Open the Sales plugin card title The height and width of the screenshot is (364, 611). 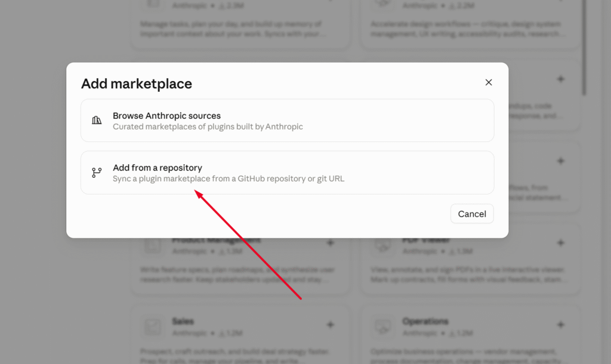pyautogui.click(x=183, y=321)
